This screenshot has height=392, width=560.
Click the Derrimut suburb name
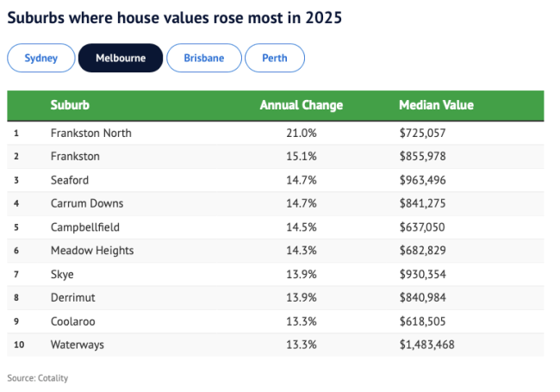tap(74, 297)
